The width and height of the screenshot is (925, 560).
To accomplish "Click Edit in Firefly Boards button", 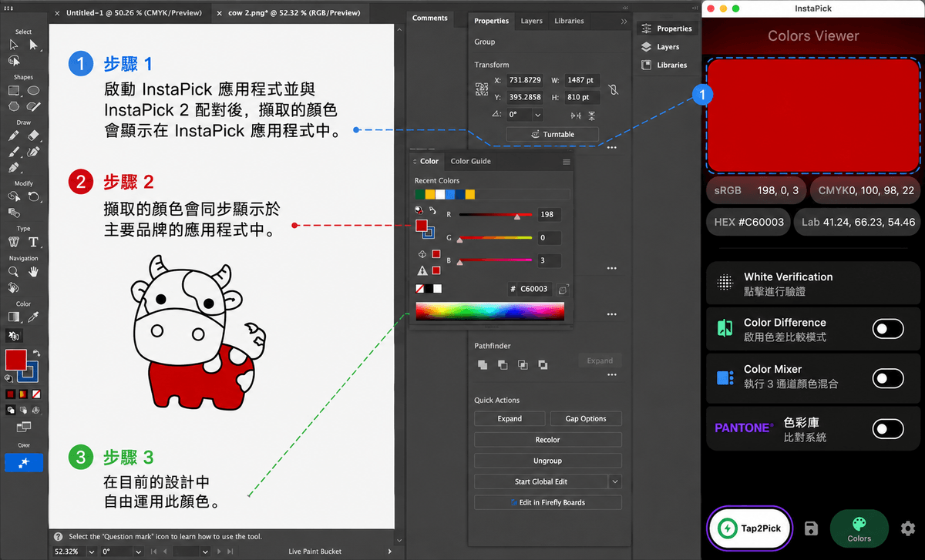I will click(x=548, y=502).
